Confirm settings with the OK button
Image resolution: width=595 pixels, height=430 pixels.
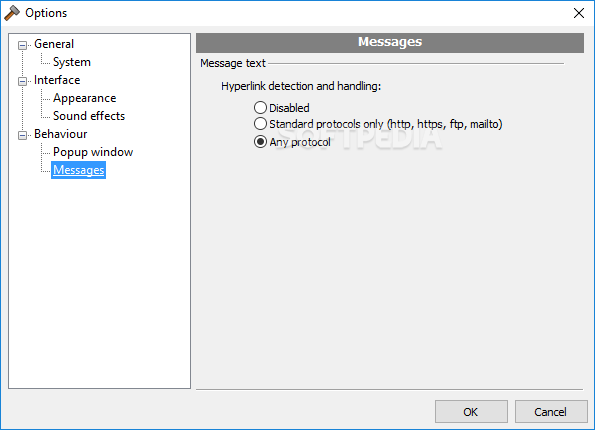coord(471,411)
